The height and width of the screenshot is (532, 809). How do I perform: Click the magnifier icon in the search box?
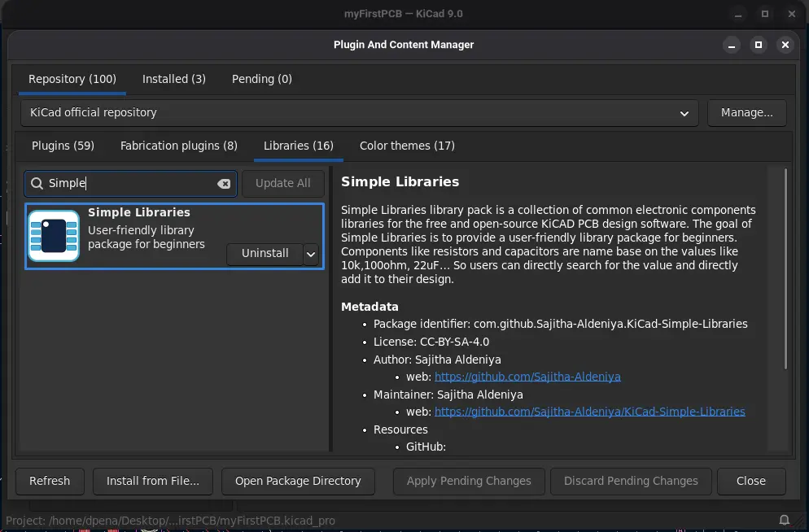(37, 183)
